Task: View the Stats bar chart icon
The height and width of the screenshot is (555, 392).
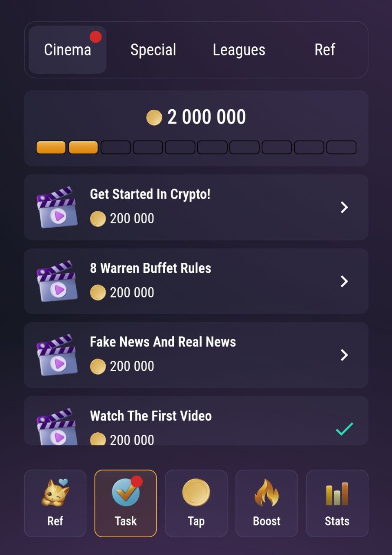Action: point(337,494)
